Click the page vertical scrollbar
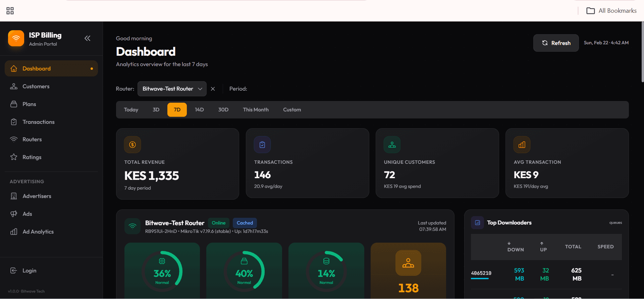 (642, 52)
